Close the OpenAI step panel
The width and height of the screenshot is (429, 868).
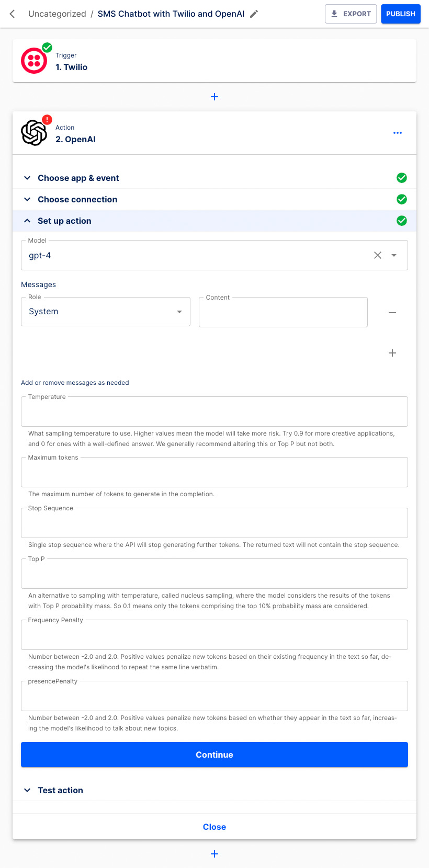pyautogui.click(x=214, y=827)
